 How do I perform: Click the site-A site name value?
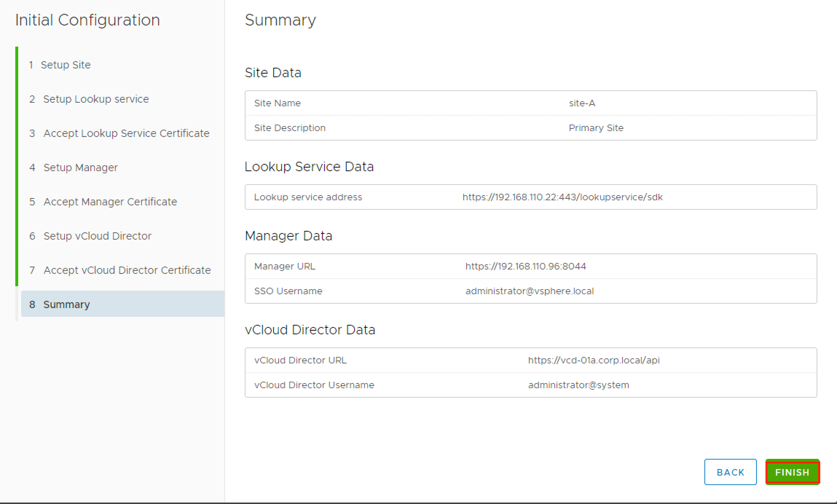click(x=582, y=103)
